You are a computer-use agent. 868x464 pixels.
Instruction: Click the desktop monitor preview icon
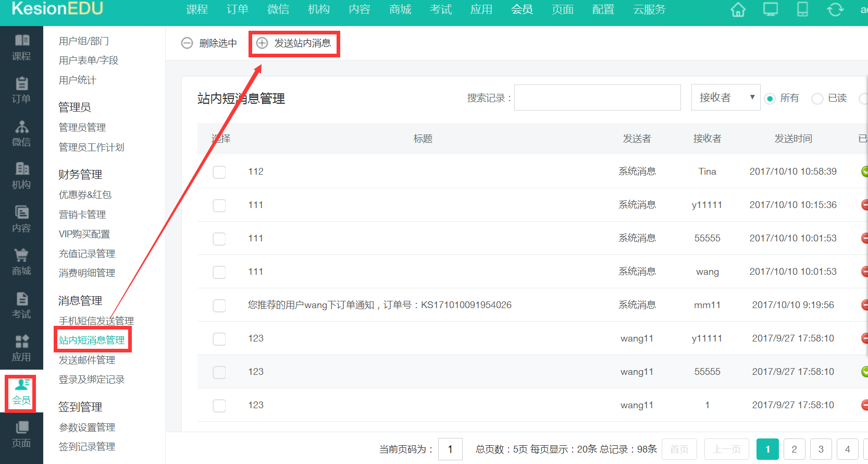[x=770, y=10]
